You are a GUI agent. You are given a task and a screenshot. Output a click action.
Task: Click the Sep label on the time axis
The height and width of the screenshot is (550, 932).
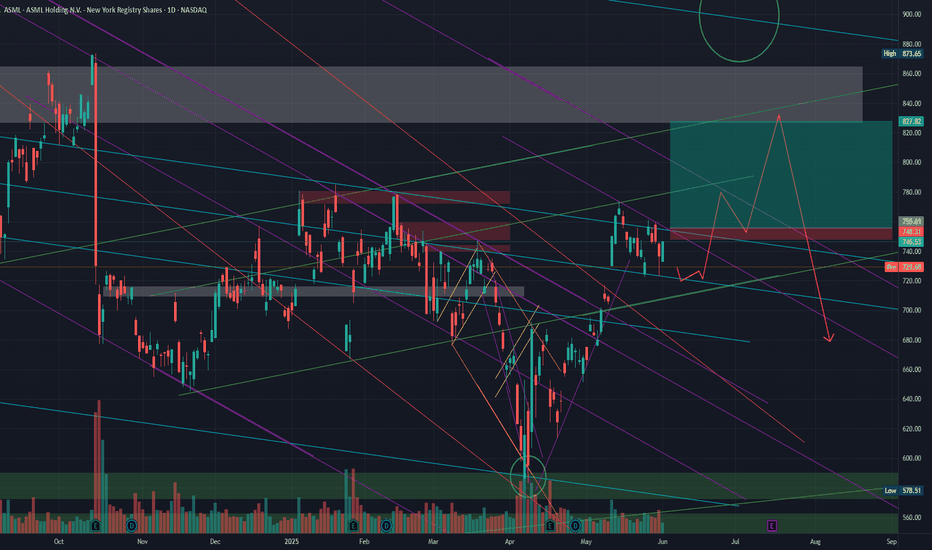pyautogui.click(x=891, y=542)
